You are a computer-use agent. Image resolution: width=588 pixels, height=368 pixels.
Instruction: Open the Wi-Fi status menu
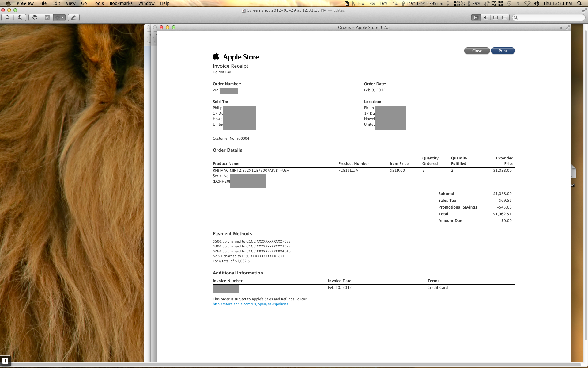pyautogui.click(x=527, y=3)
